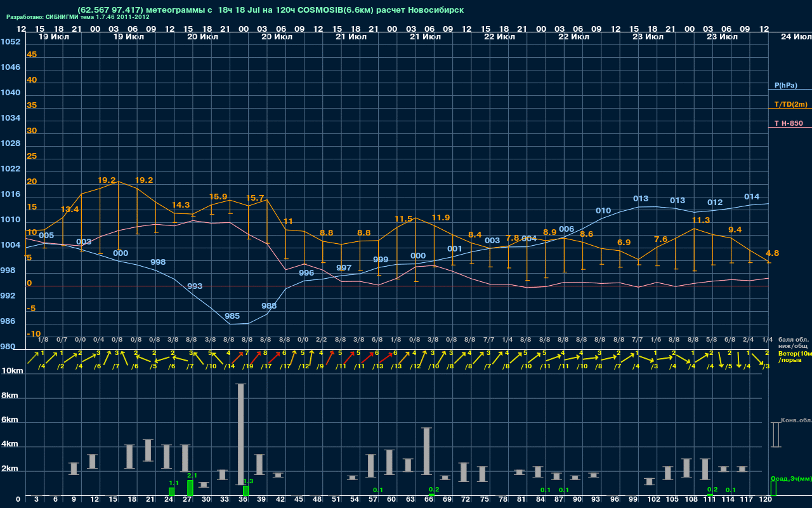
Task: Click the 1.1 precipitation value
Action: point(174,483)
